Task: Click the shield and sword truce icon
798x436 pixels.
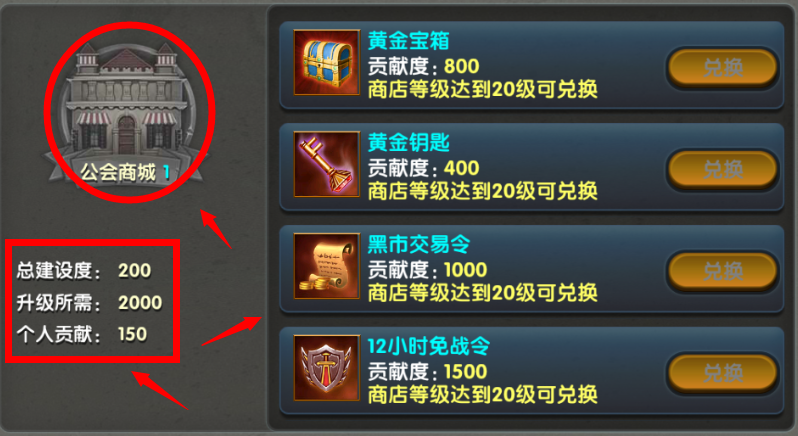Action: pos(327,368)
